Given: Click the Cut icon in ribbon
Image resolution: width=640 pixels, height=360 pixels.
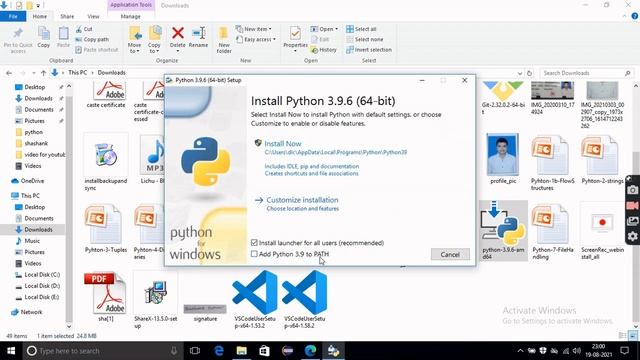Looking at the screenshot, I should [x=79, y=29].
